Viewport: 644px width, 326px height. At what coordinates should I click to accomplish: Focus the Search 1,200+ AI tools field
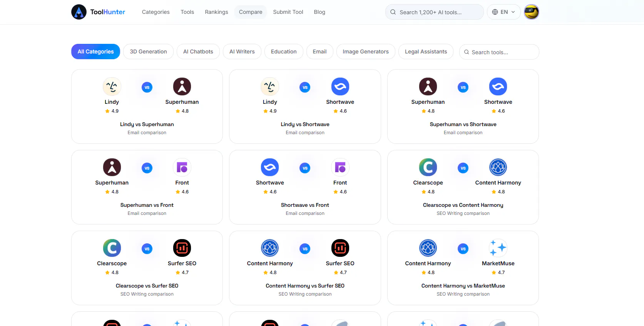tap(434, 12)
